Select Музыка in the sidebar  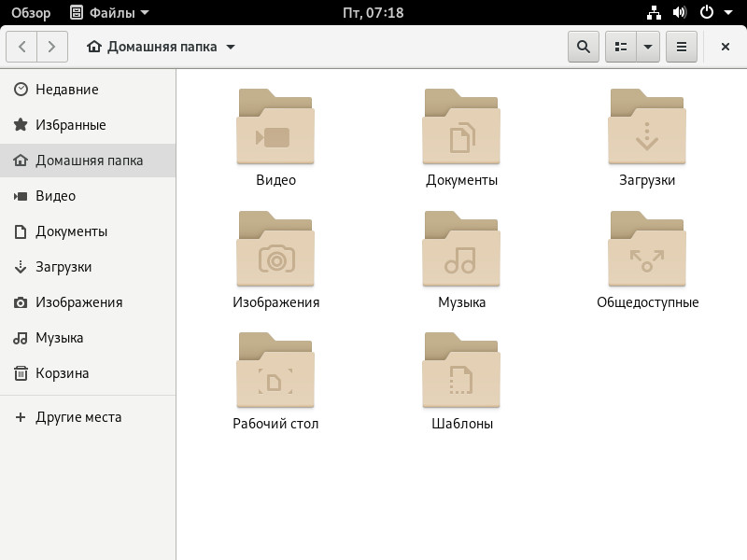pos(88,338)
